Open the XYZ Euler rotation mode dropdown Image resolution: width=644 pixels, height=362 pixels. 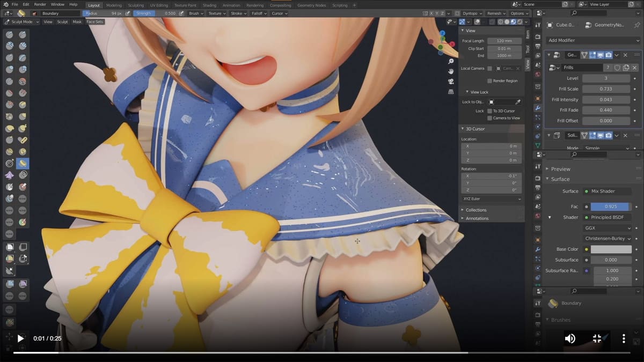(x=492, y=198)
